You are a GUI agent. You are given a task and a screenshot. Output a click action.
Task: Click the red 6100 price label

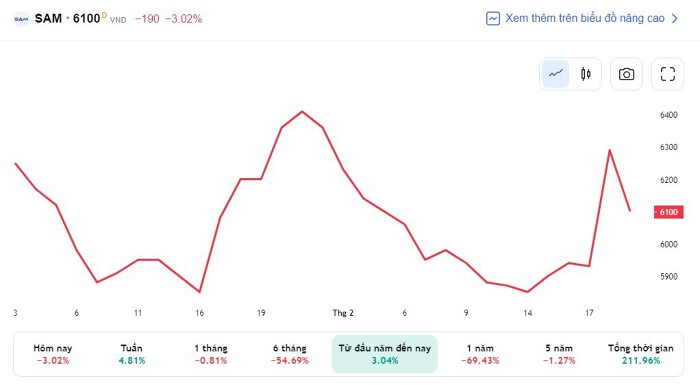(668, 212)
